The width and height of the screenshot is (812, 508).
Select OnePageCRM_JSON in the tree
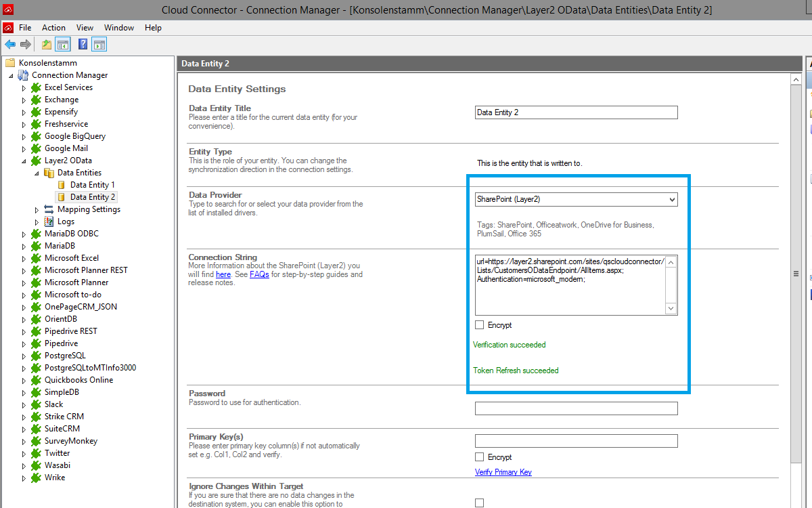(x=81, y=307)
